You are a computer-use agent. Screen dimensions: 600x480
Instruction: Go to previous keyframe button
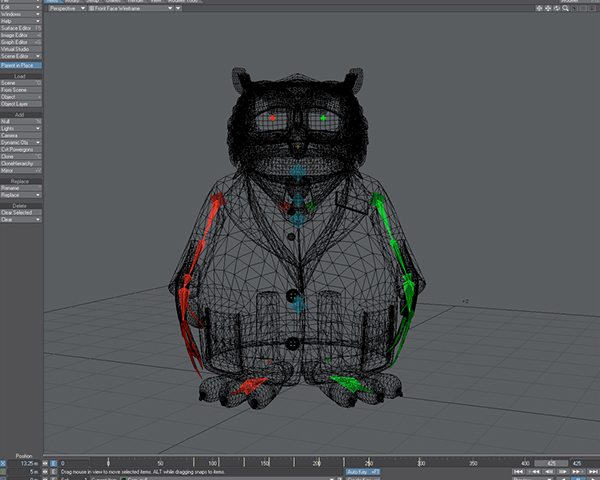[533, 472]
